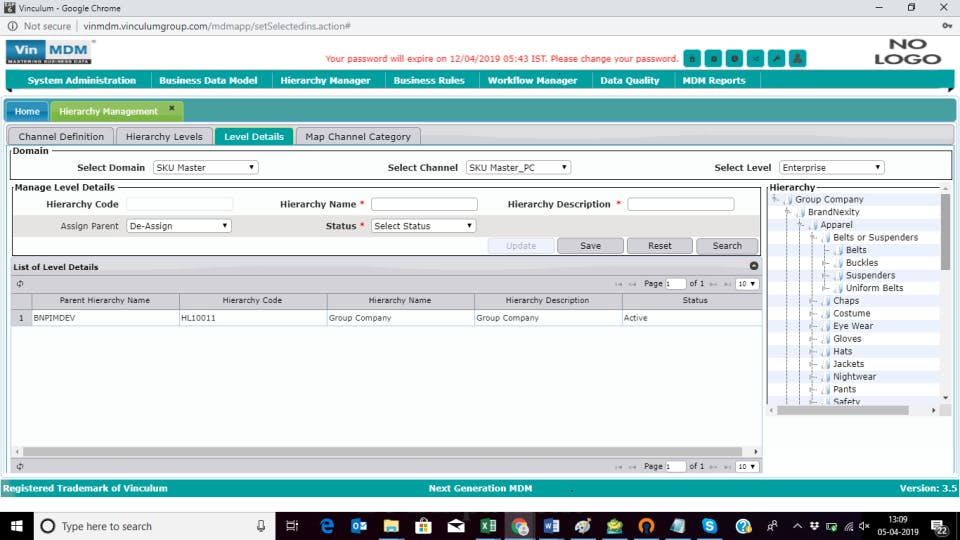Switch to Hierarchy Levels tab
Screen dimensions: 960x540
click(164, 137)
